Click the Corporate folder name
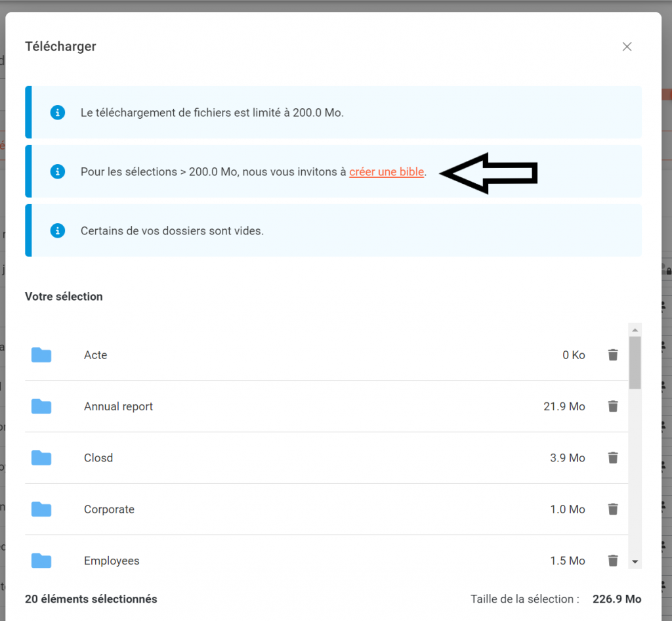This screenshot has width=672, height=621. [x=109, y=509]
